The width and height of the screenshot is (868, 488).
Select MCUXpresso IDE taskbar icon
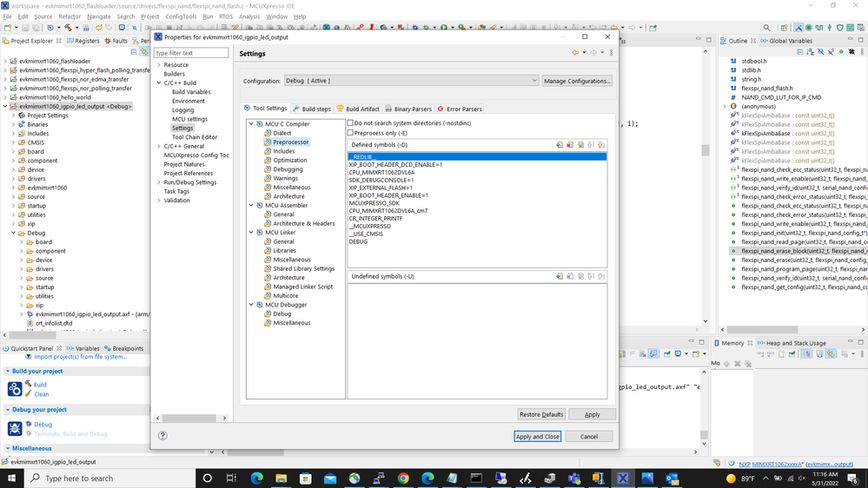[623, 478]
